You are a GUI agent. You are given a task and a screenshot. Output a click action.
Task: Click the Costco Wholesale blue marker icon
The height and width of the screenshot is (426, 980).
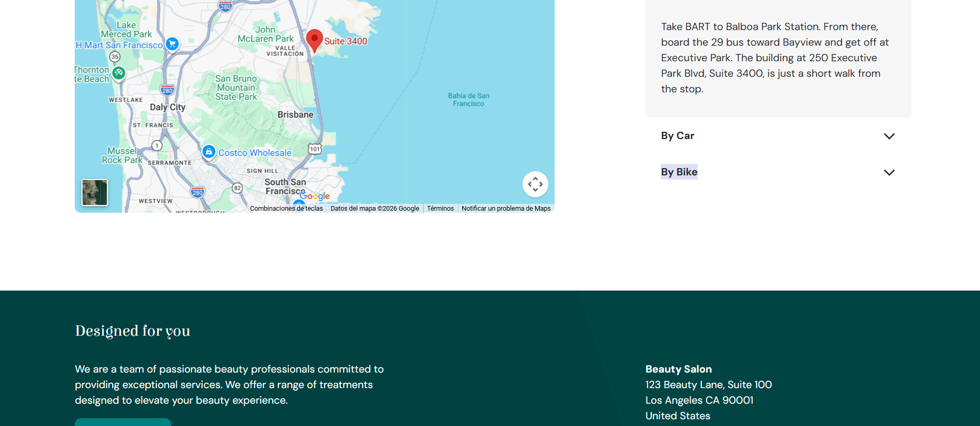209,152
